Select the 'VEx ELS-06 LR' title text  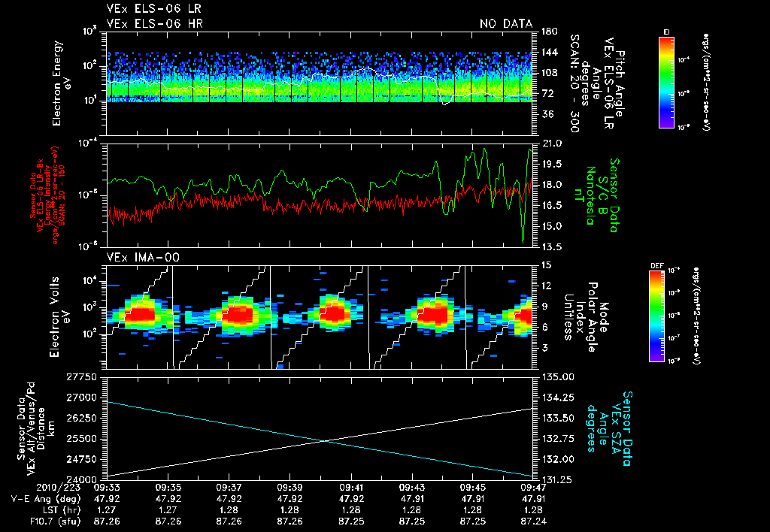[153, 8]
